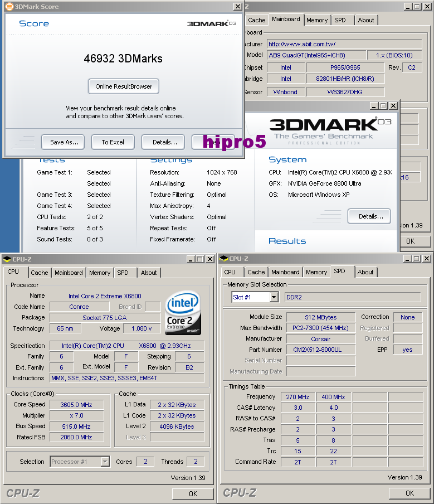Open Memory tab in bottom-left CPU-Z

tap(100, 273)
